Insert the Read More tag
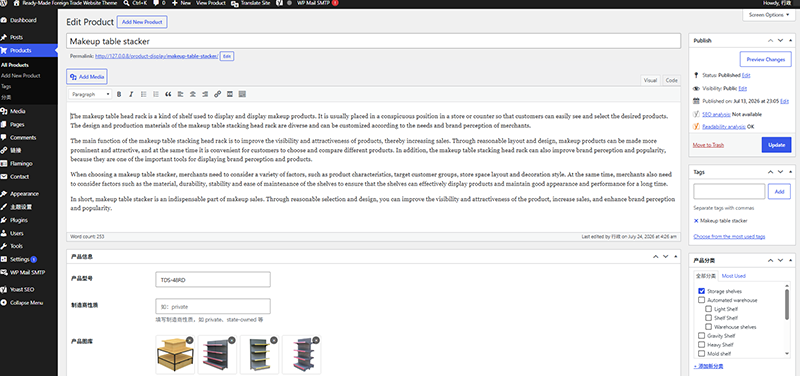Viewport: 800px width, 376px height. (230, 94)
